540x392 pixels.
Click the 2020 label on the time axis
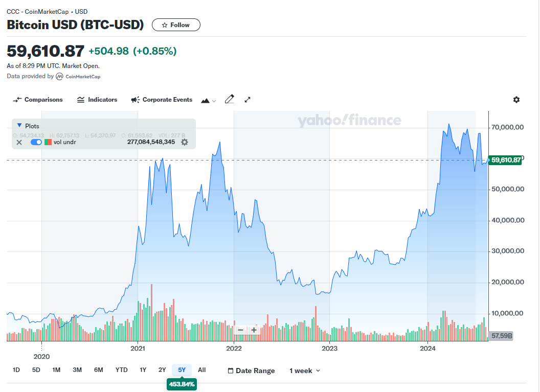[x=41, y=357]
